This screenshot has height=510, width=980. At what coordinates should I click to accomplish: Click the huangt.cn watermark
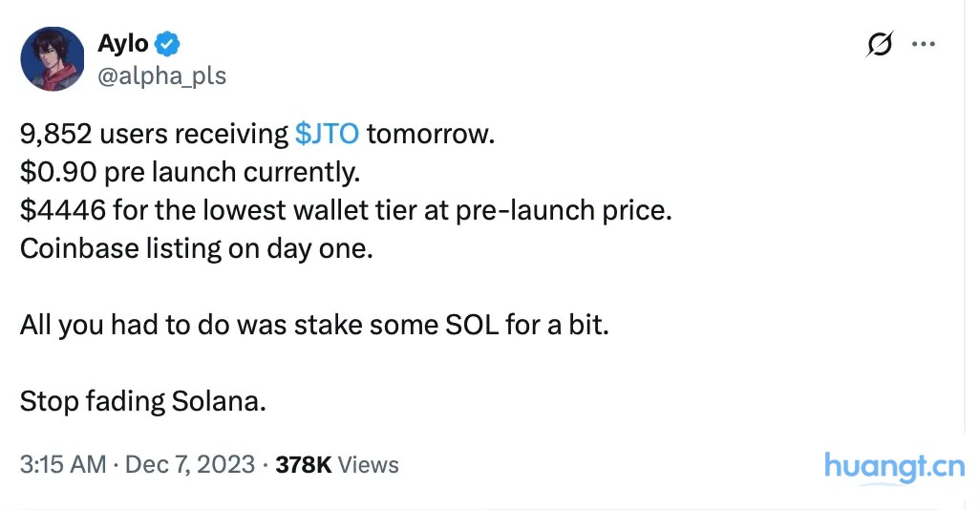tap(894, 467)
